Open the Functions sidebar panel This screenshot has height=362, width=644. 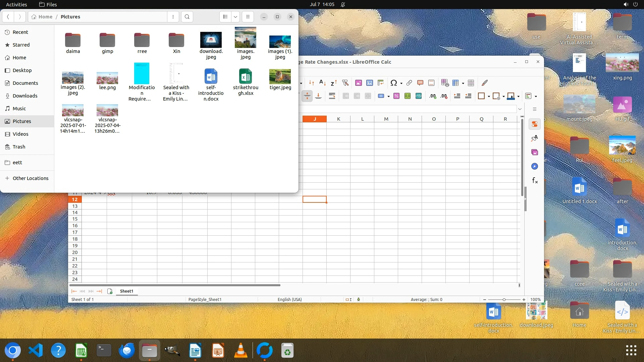(x=535, y=181)
